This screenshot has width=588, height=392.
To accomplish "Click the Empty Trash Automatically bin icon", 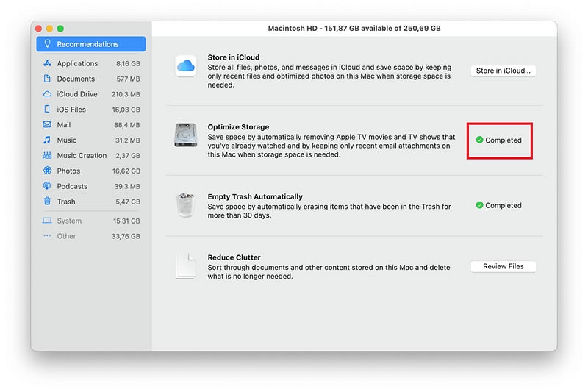I will click(x=186, y=205).
